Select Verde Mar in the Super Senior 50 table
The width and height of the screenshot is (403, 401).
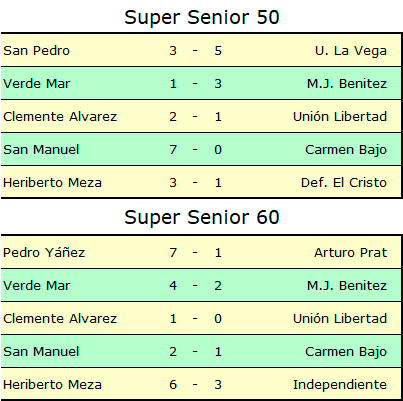[37, 84]
